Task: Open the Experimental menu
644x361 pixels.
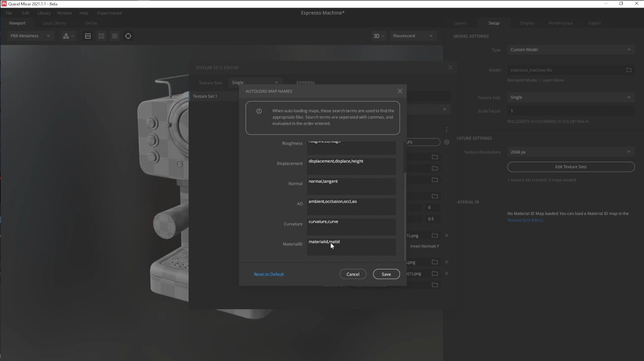Action: point(109,13)
